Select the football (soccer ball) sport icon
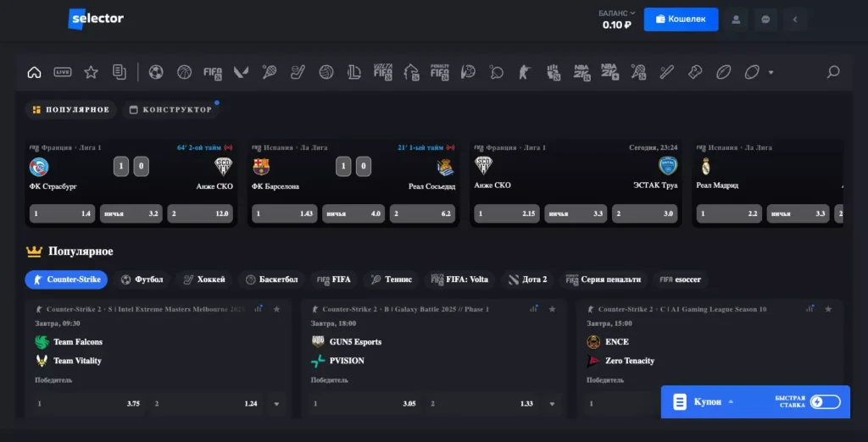The height and width of the screenshot is (442, 868). (156, 72)
